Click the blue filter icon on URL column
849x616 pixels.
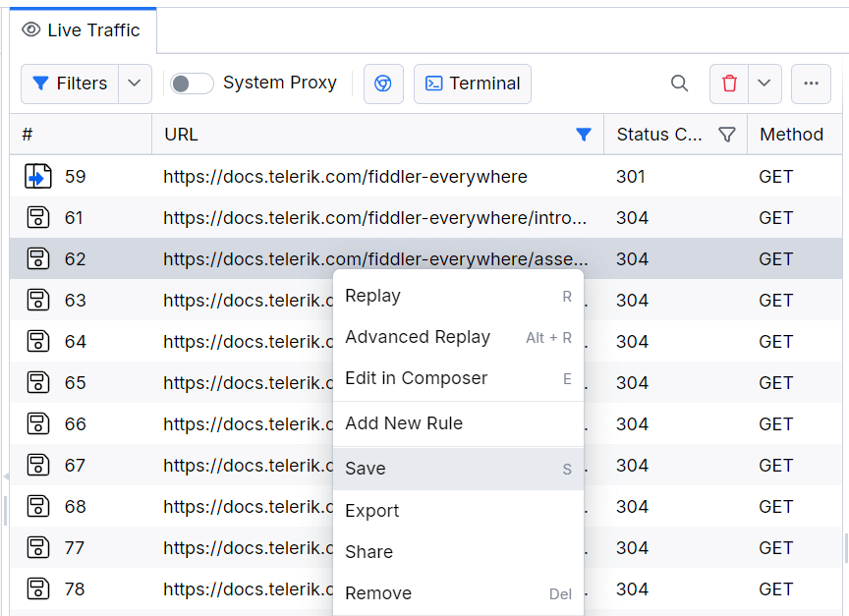(x=584, y=134)
